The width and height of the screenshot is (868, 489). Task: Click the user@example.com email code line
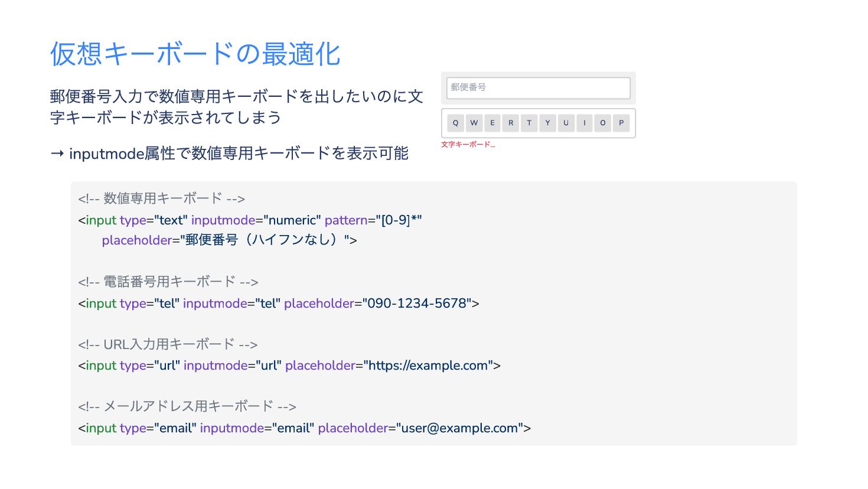click(304, 428)
